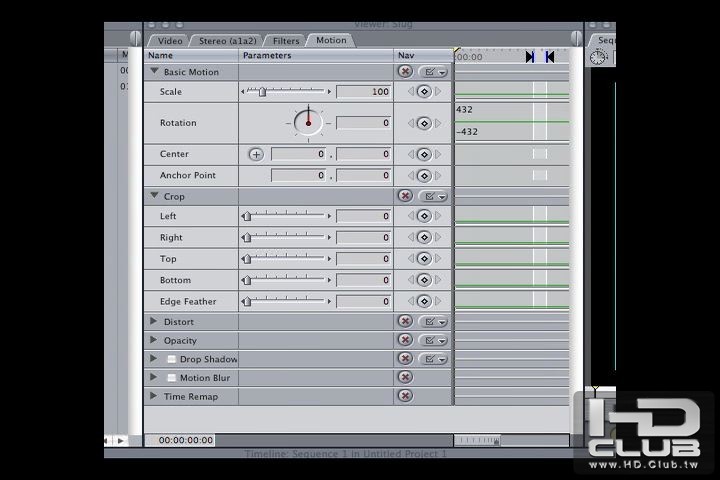Expand the Distort section
The width and height of the screenshot is (720, 480).
[154, 321]
